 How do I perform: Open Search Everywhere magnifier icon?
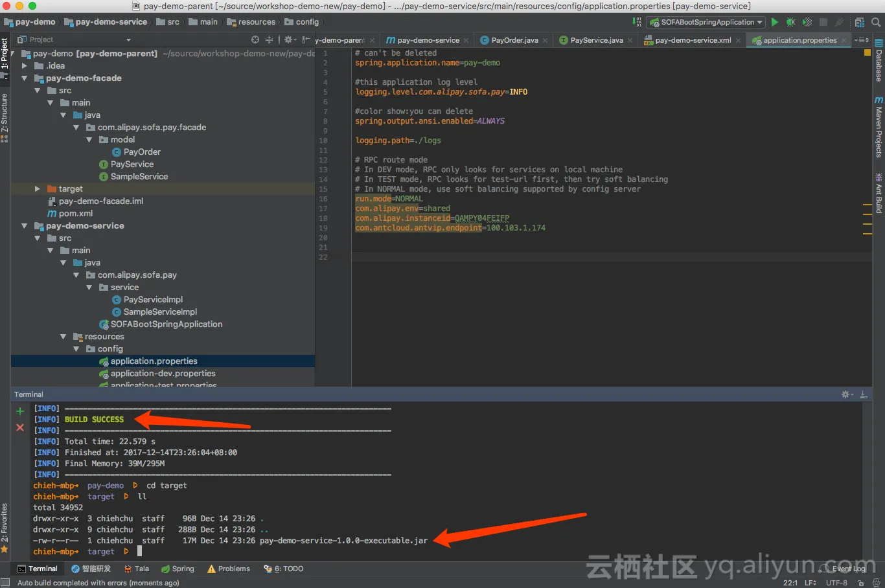pyautogui.click(x=876, y=22)
